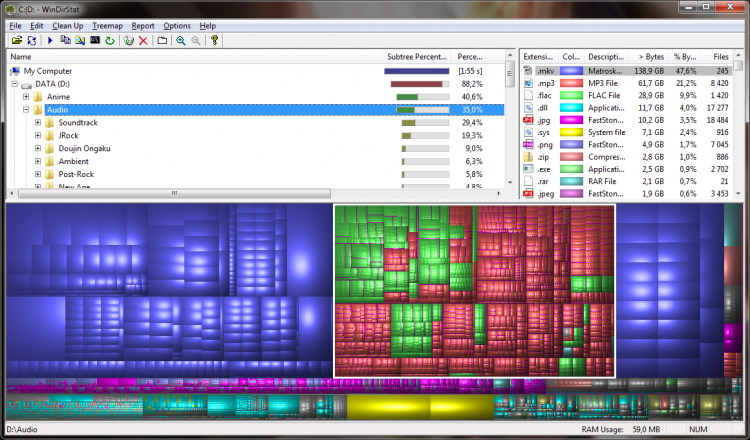Click the .dll cyan color swatch
This screenshot has height=440, width=750.
(571, 108)
